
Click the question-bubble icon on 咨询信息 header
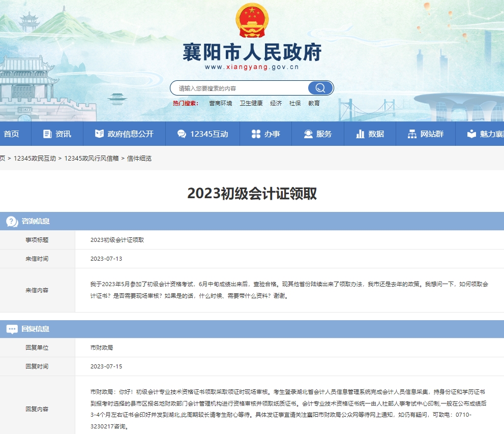11,221
